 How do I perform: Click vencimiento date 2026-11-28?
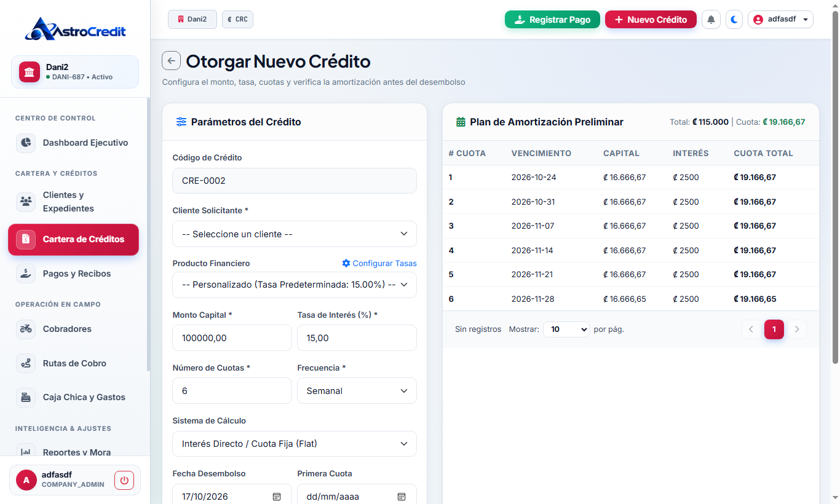[x=534, y=299]
